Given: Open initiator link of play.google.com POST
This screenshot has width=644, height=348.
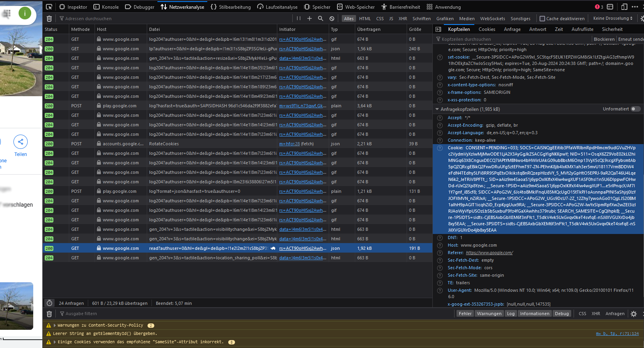Looking at the screenshot, I should (x=303, y=106).
